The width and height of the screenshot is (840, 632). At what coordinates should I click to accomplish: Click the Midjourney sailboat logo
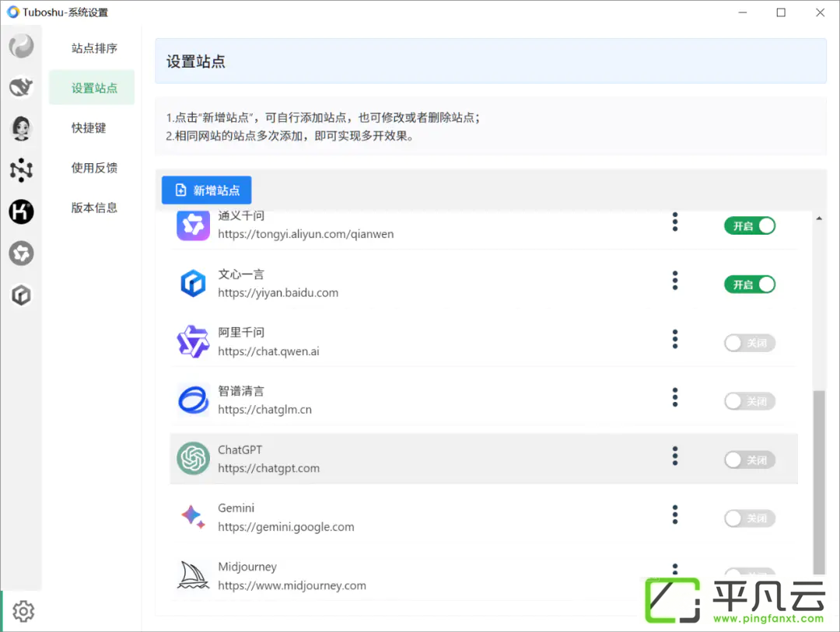point(194,575)
